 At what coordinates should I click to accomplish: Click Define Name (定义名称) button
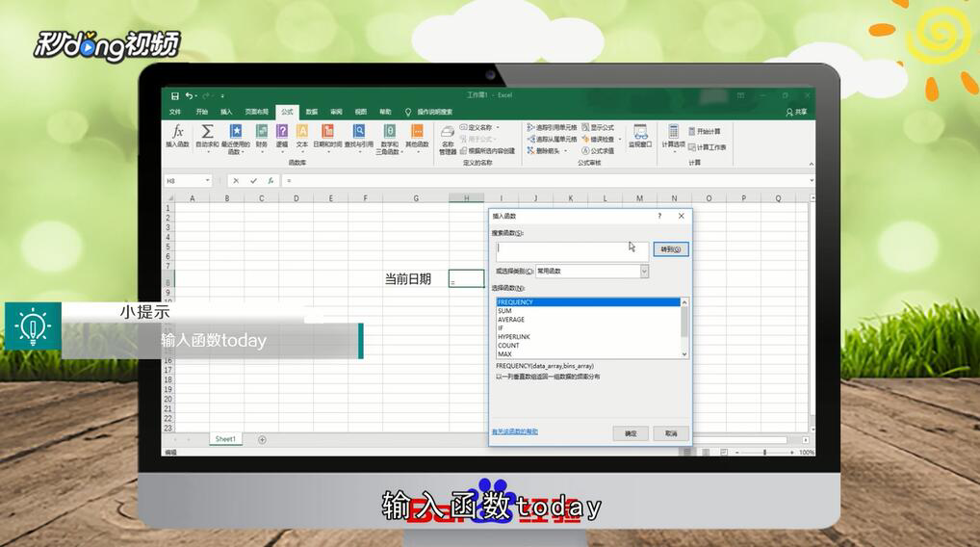[x=477, y=127]
